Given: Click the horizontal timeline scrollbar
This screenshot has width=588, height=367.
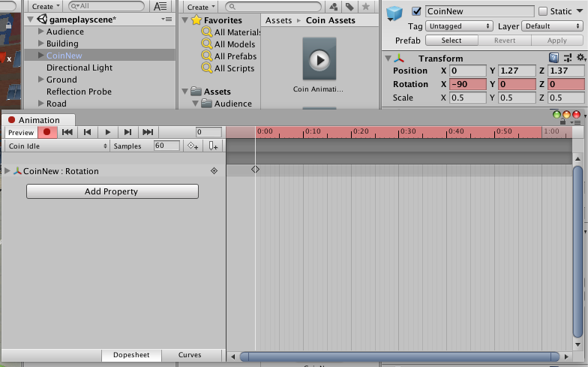Looking at the screenshot, I should [400, 356].
